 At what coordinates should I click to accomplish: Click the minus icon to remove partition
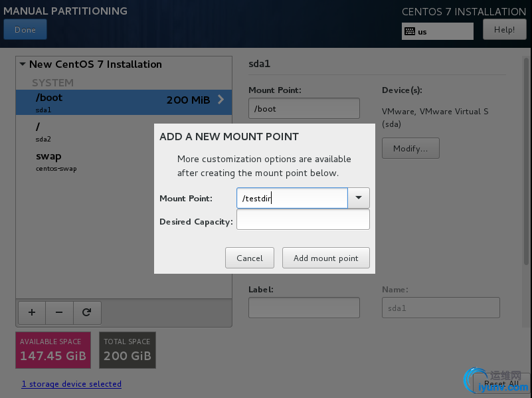point(59,312)
